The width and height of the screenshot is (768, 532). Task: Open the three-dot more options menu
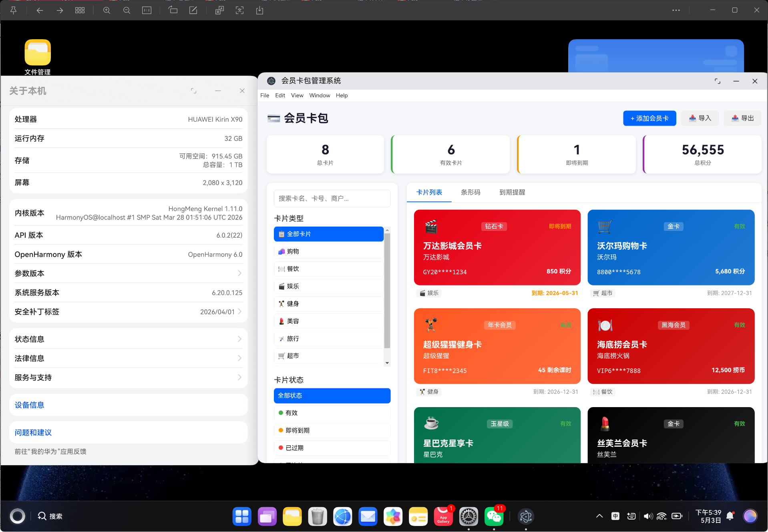coord(676,10)
